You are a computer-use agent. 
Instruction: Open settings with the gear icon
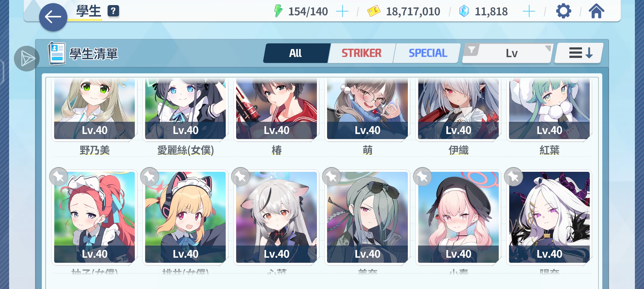[563, 11]
